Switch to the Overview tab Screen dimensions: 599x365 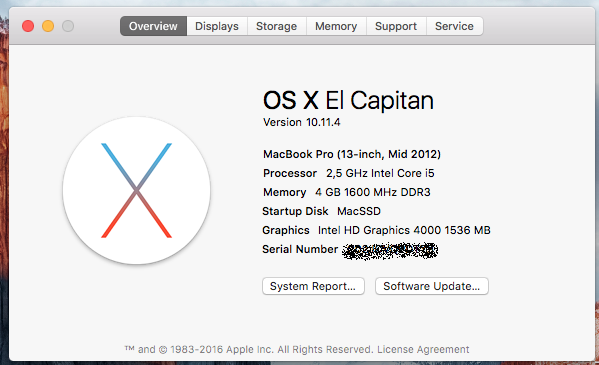pyautogui.click(x=153, y=26)
